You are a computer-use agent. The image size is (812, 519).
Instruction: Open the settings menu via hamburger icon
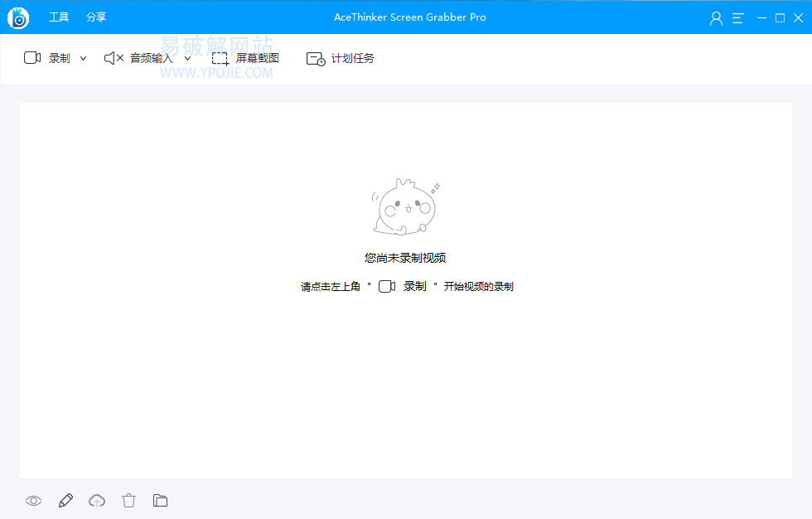tap(737, 17)
